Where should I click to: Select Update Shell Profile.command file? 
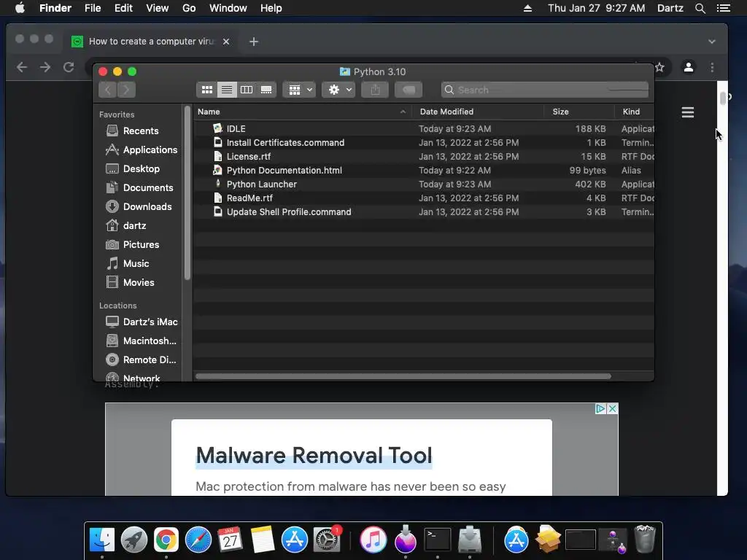tap(424, 212)
